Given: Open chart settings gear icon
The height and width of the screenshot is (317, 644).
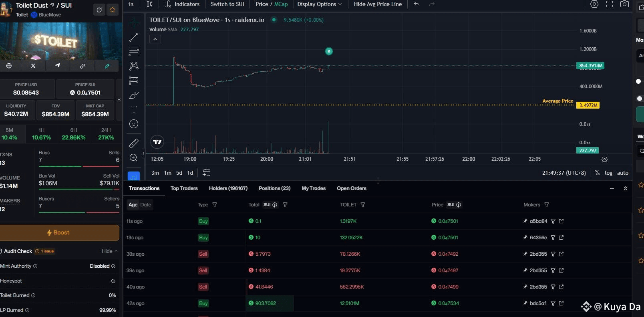Looking at the screenshot, I should [594, 4].
